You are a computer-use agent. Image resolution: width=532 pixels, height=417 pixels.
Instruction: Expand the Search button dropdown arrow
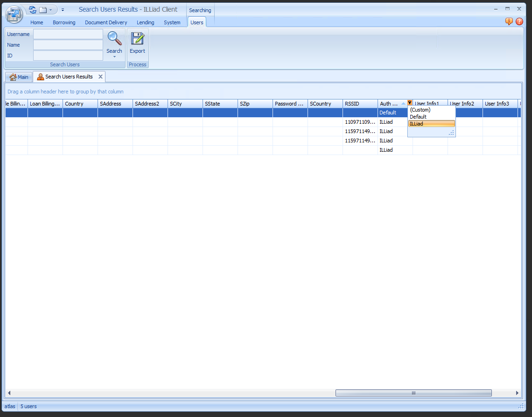coord(114,57)
